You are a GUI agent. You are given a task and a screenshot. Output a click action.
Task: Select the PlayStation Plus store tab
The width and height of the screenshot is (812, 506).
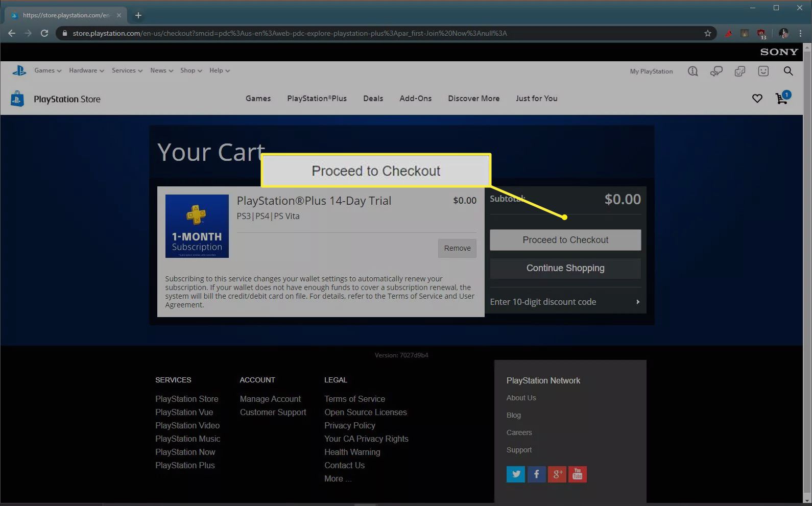(x=317, y=99)
